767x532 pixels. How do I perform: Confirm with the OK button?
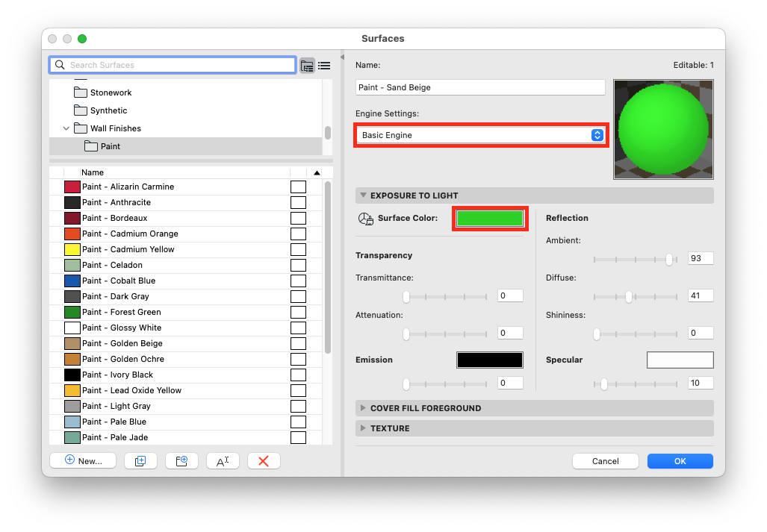680,461
